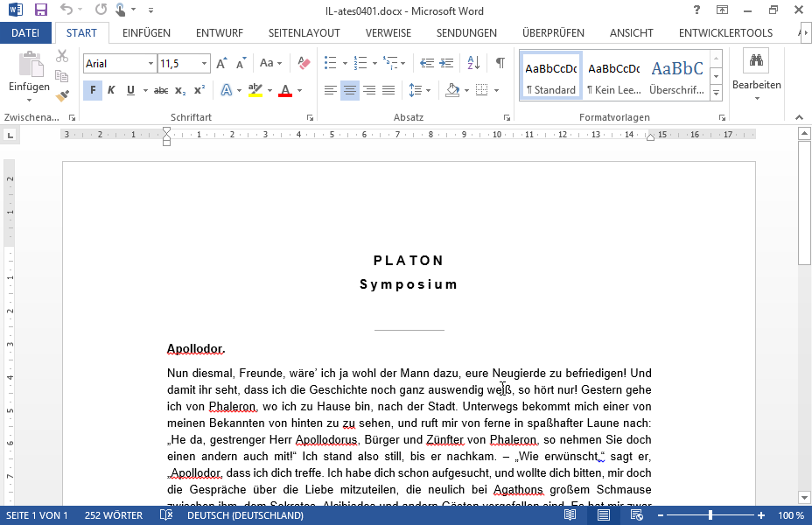Click spell check icon in status bar

point(165,515)
